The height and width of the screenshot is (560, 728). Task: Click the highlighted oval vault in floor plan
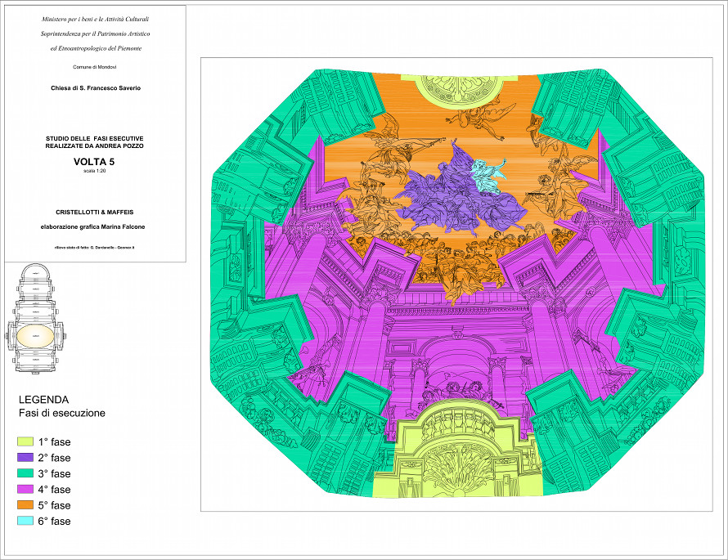tap(35, 335)
